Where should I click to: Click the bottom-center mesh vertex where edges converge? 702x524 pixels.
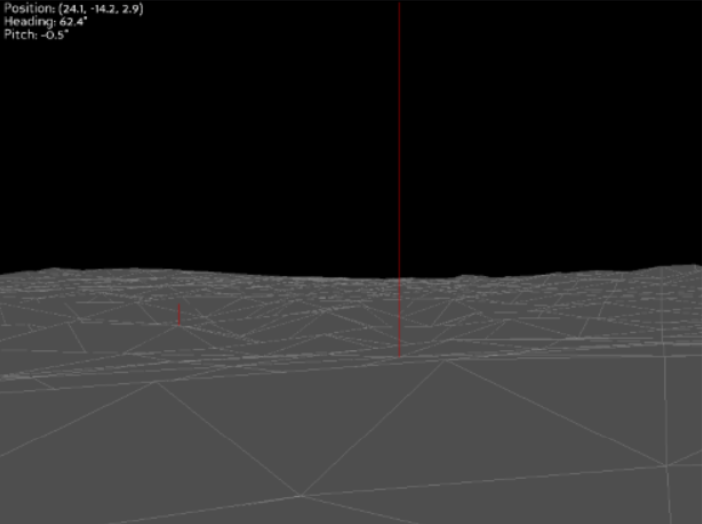[x=299, y=495]
